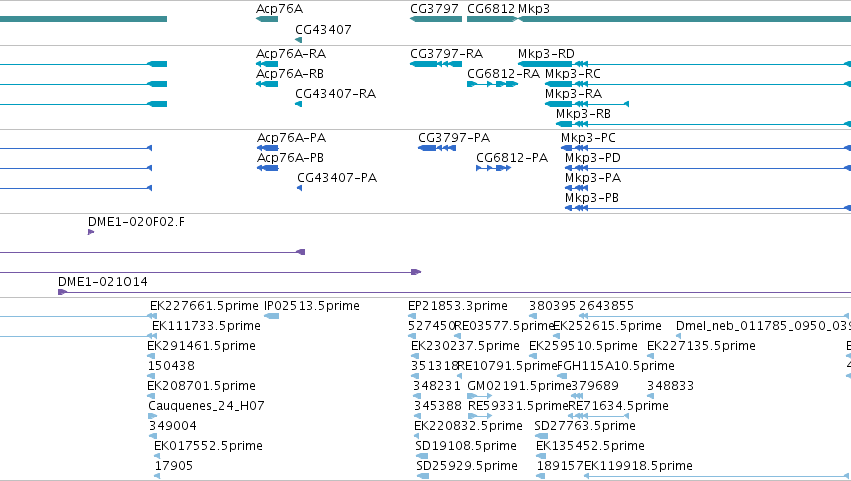Select feature Cauquenes_24_H07
The height and width of the screenshot is (481, 851).
(206, 407)
